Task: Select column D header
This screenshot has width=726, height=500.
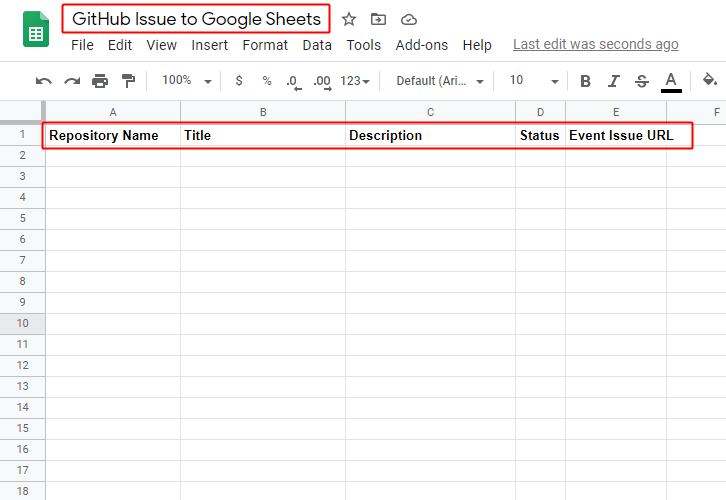Action: click(540, 112)
